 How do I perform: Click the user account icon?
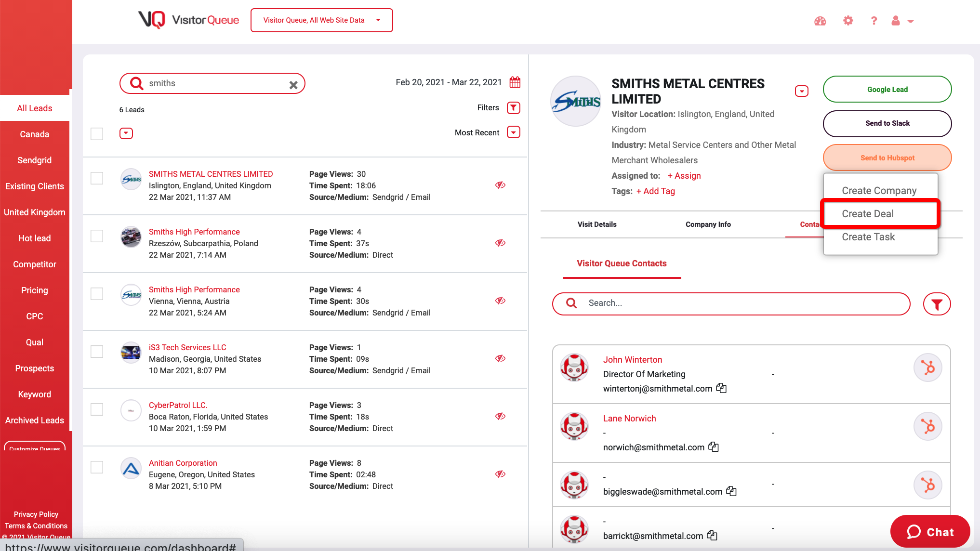[896, 21]
